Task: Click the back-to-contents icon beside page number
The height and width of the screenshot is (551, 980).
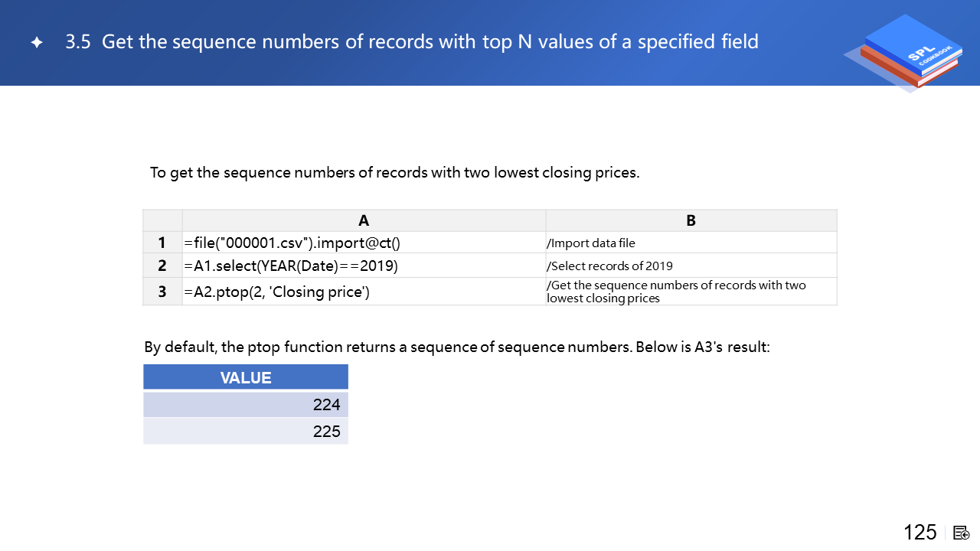Action: tap(962, 533)
